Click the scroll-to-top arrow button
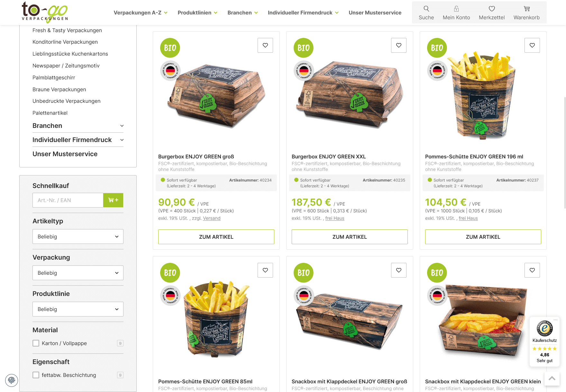 [x=552, y=379]
